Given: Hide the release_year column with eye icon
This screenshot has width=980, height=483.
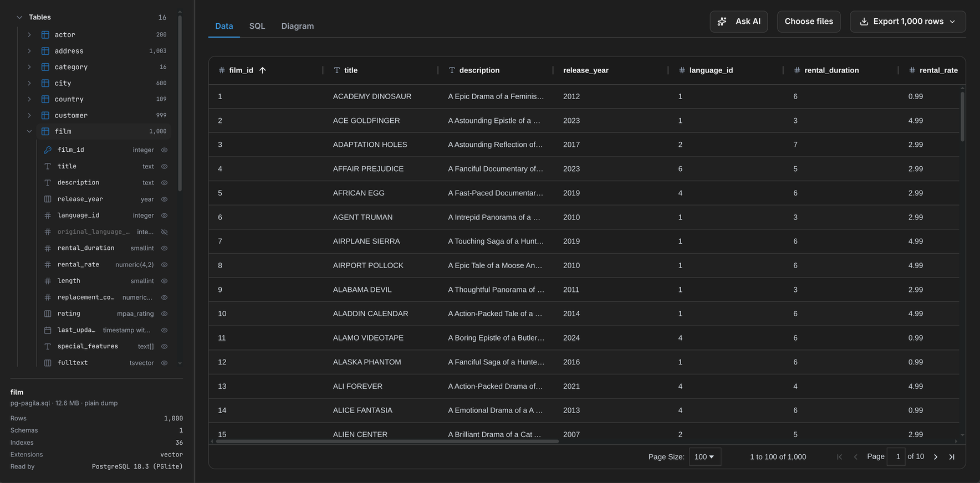Looking at the screenshot, I should click(165, 199).
